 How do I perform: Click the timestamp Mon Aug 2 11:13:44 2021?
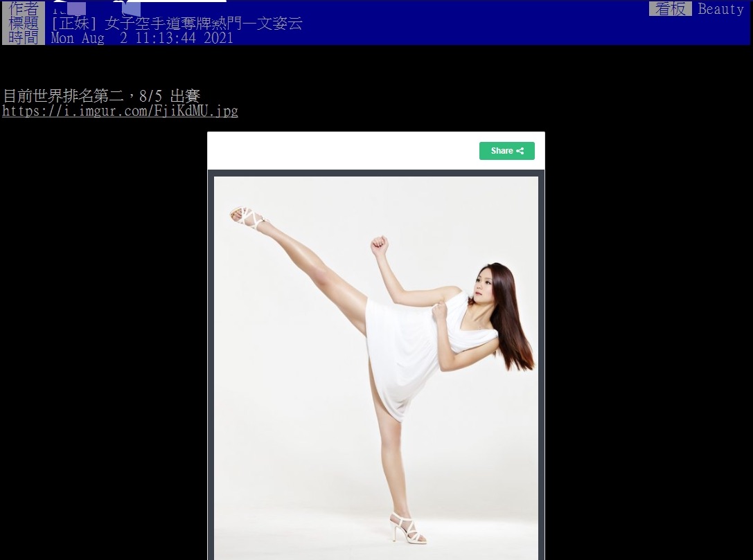(142, 38)
